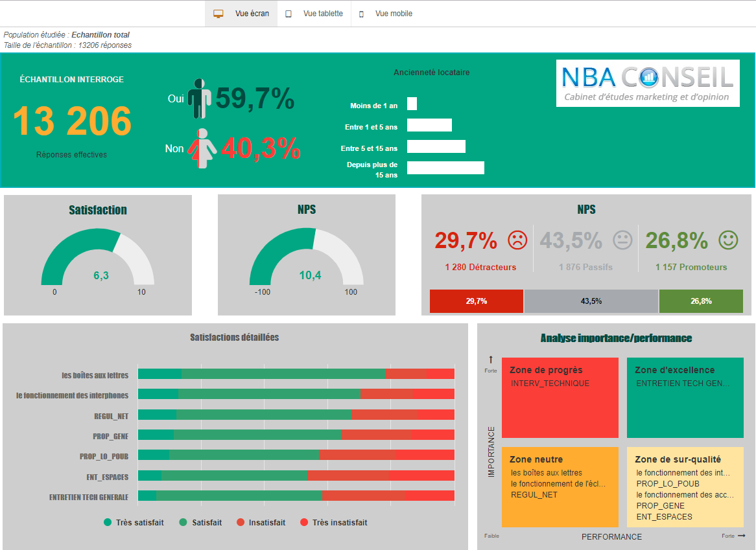
Task: Click the REGUL_NET bar label
Action: [x=111, y=416]
